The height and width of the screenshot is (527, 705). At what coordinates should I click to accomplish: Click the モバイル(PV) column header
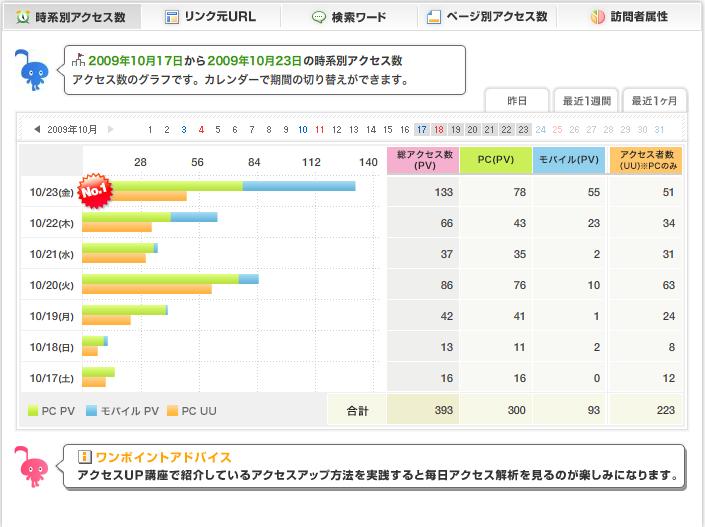point(569,160)
